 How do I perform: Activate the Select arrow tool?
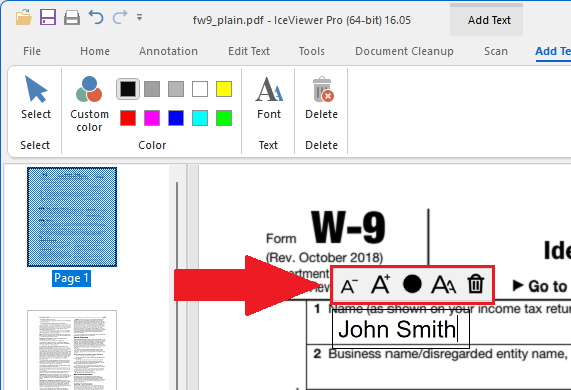(x=36, y=97)
